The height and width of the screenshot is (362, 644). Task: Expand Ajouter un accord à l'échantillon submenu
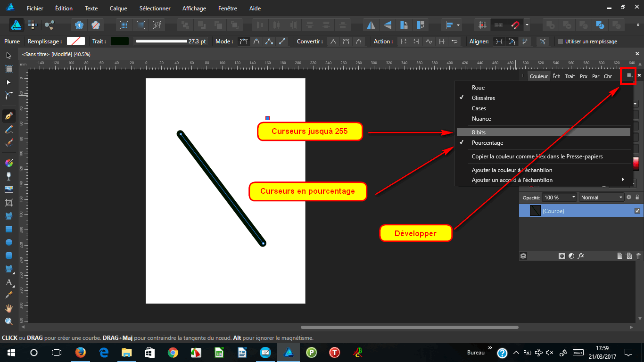pyautogui.click(x=544, y=180)
